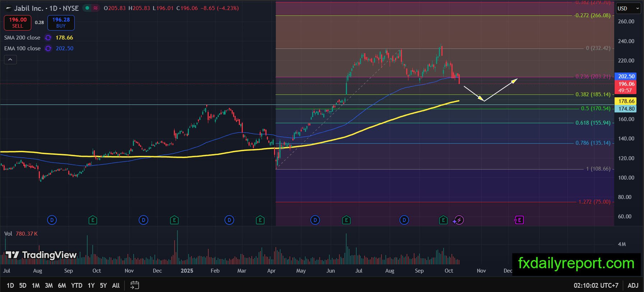Select the 1D time range
Image resolution: width=644 pixels, height=292 pixels.
point(10,285)
